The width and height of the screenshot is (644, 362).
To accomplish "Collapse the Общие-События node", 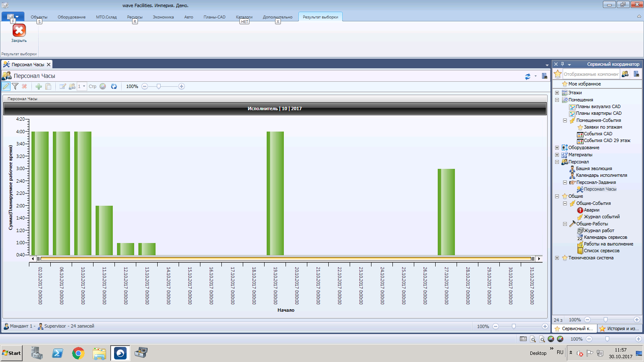I will (x=565, y=203).
